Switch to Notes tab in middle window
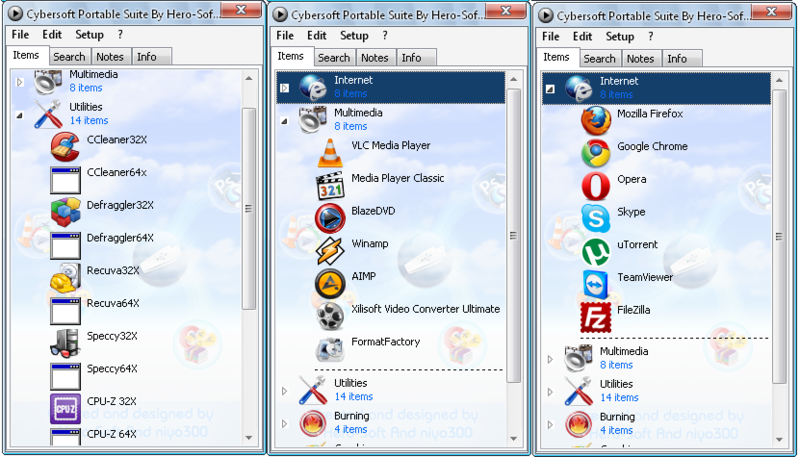This screenshot has width=800, height=457. (x=375, y=58)
